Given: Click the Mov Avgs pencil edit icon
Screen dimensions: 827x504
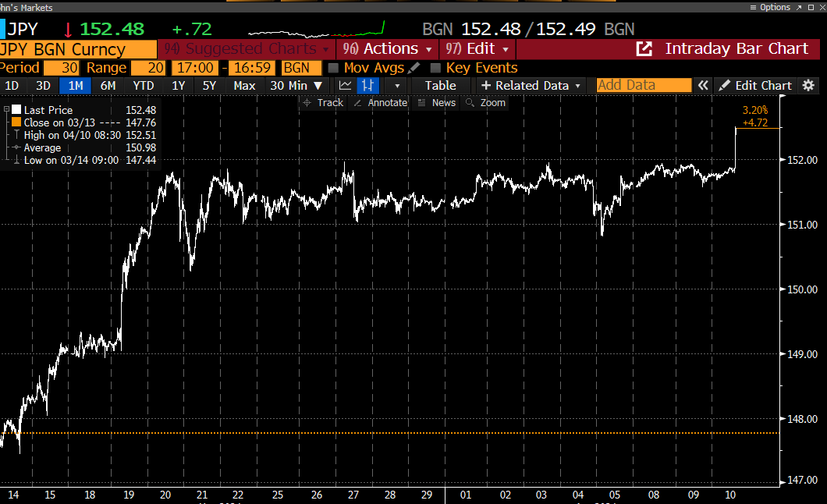Looking at the screenshot, I should (x=414, y=68).
